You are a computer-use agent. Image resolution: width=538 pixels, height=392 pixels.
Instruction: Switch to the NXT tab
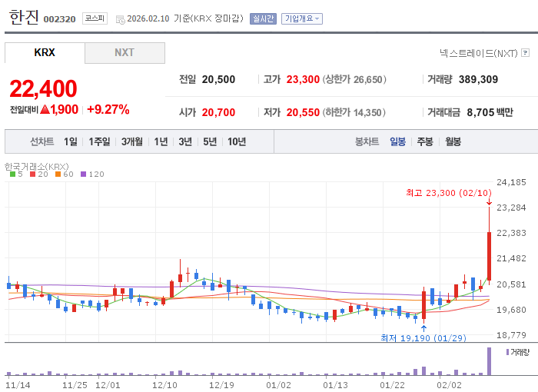(125, 52)
